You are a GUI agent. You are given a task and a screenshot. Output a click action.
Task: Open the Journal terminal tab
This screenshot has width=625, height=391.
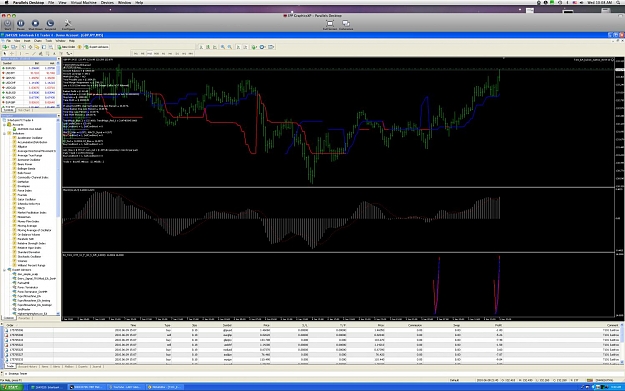click(x=97, y=366)
